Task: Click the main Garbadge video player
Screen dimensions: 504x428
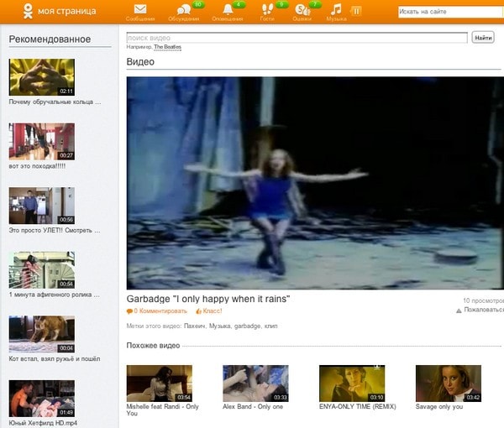Action: [x=315, y=183]
